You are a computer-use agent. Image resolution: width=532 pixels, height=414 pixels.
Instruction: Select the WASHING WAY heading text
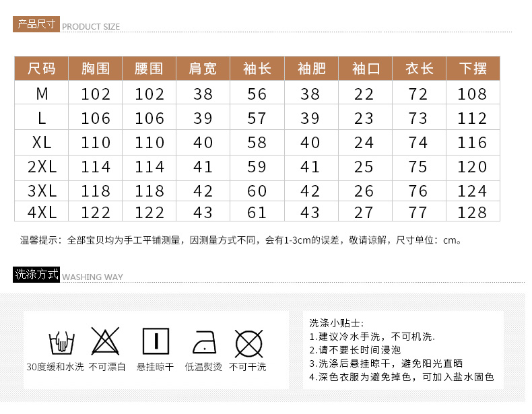92,277
